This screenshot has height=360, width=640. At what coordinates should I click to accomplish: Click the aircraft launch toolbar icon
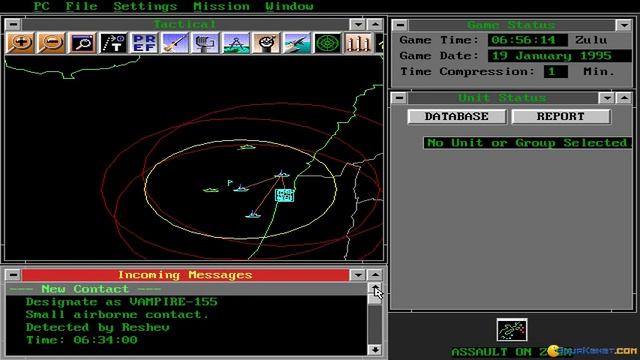click(x=297, y=43)
